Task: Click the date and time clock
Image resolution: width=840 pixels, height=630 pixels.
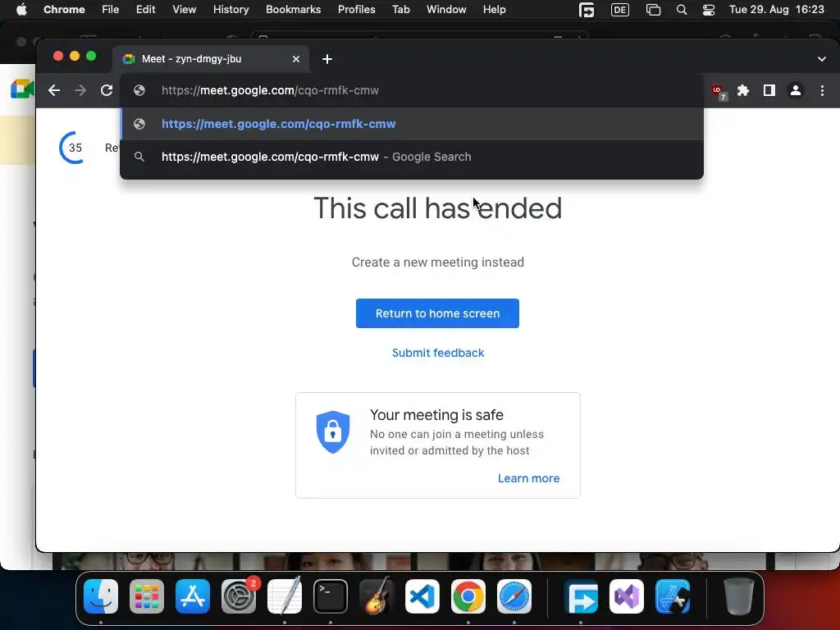Action: [776, 10]
